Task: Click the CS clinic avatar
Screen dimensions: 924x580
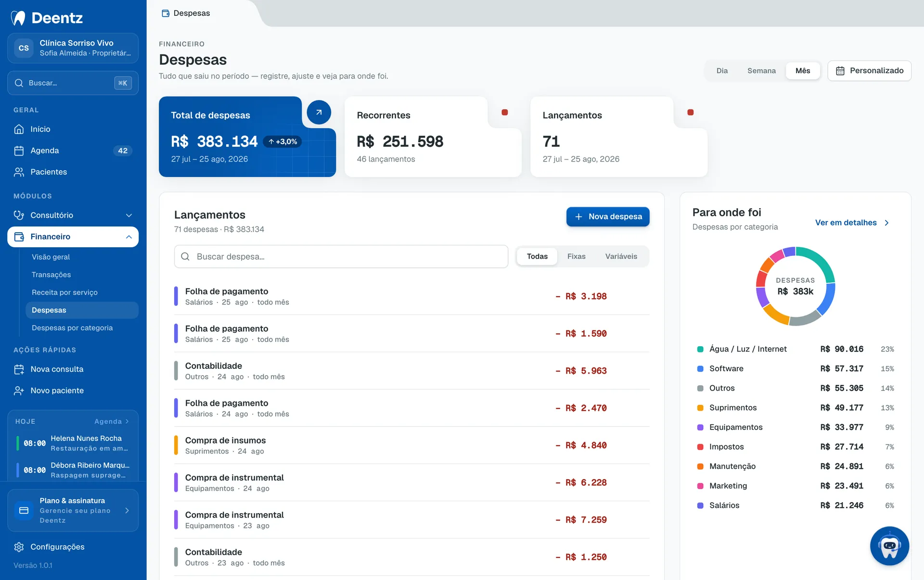Action: tap(24, 48)
